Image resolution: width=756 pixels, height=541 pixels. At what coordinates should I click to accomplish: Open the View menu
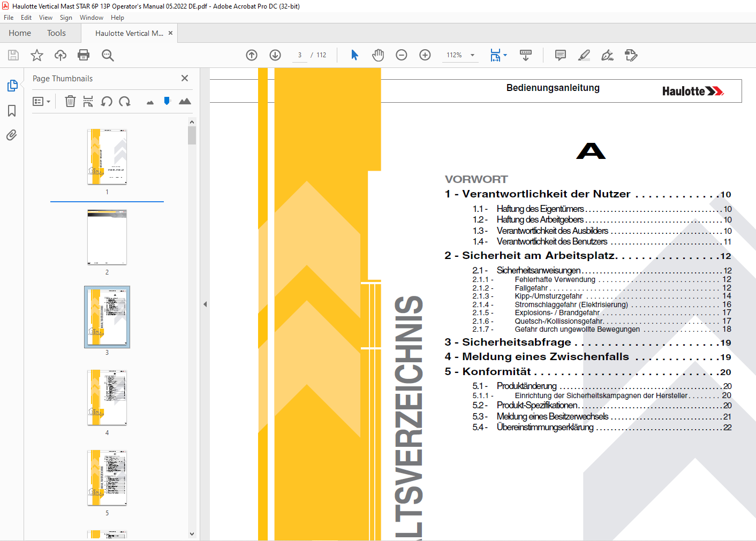click(x=46, y=18)
